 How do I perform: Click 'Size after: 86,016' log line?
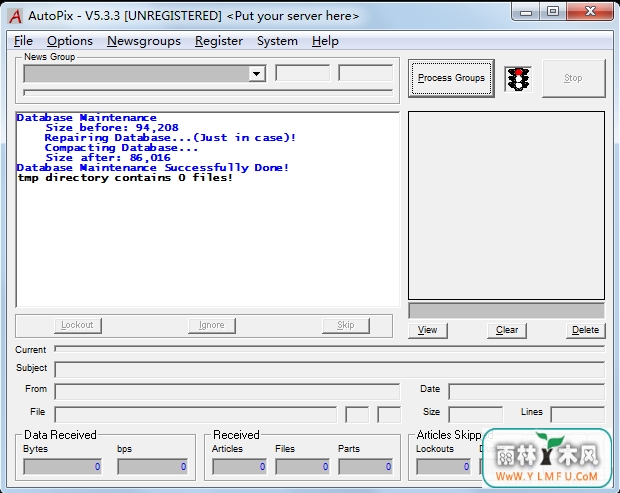pyautogui.click(x=108, y=158)
